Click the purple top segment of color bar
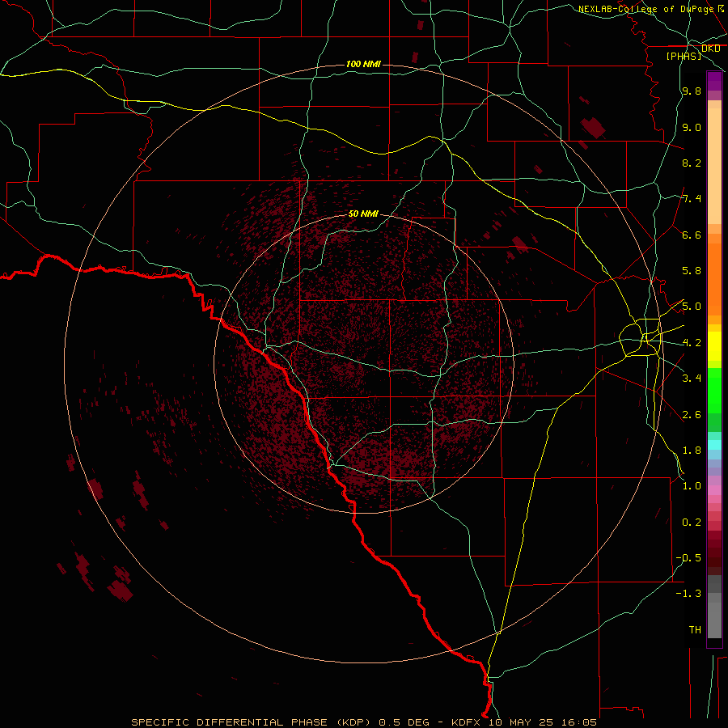Screen dimensions: 728x728 click(x=714, y=81)
